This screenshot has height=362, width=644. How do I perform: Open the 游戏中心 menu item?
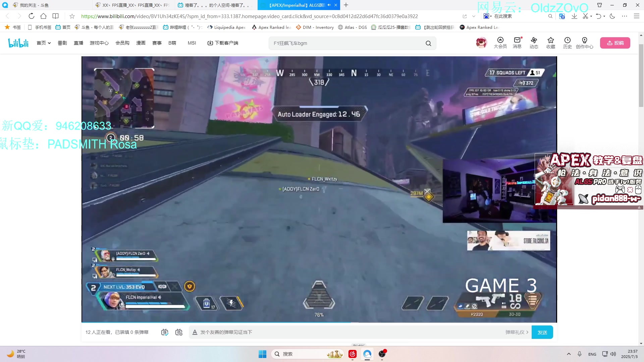[x=99, y=43]
